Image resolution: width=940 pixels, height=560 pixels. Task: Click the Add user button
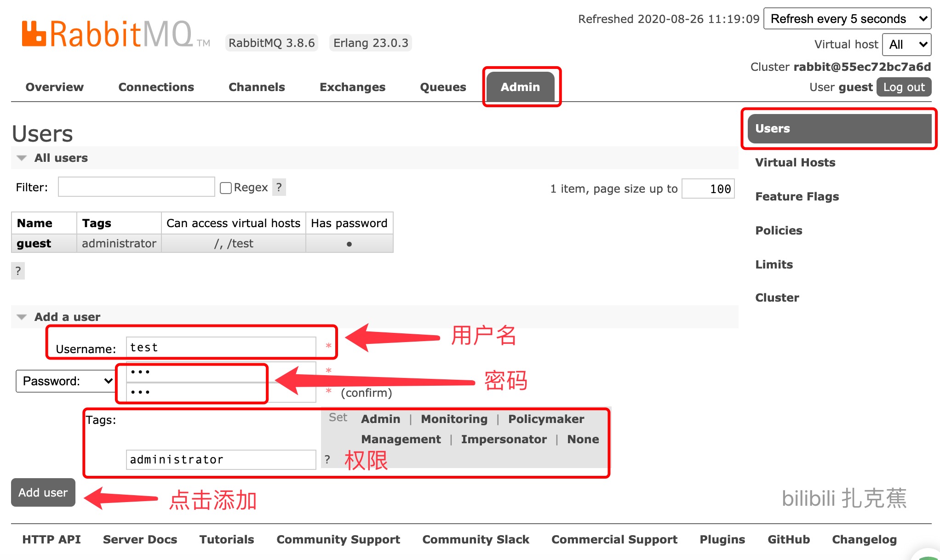point(43,493)
